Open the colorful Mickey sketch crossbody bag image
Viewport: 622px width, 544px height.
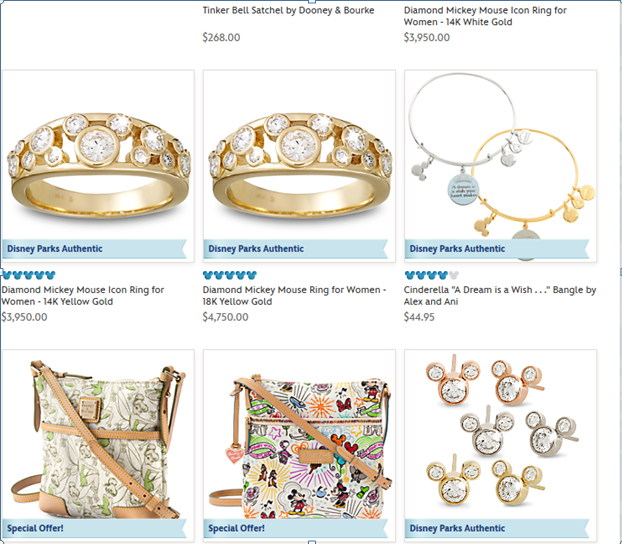coord(299,445)
